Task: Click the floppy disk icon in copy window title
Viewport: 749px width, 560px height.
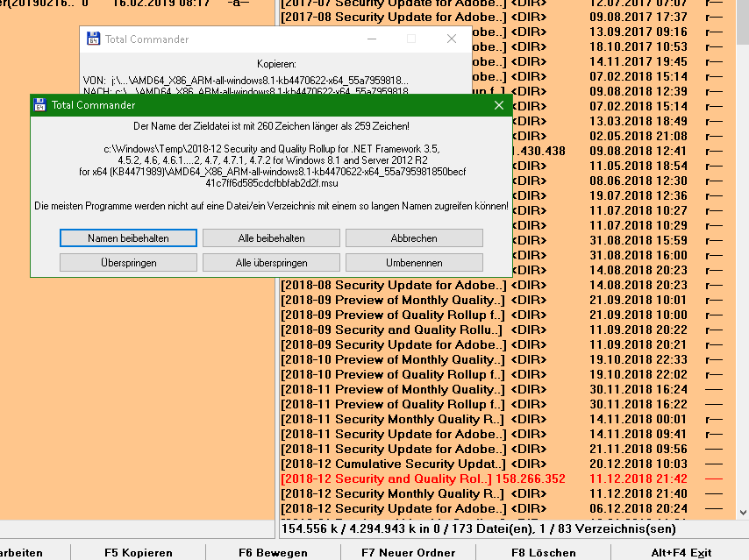Action: [x=93, y=39]
